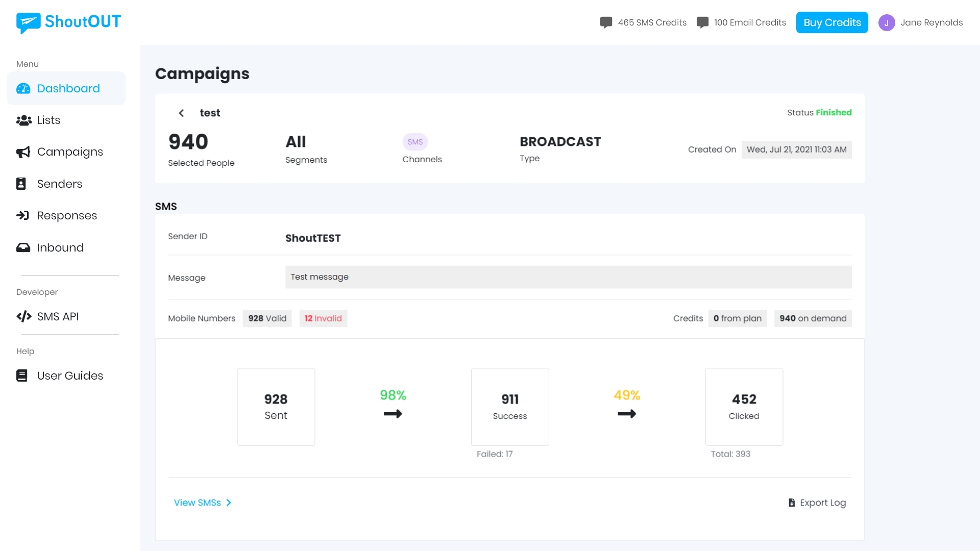Click the User Guides book icon
980x551 pixels.
(22, 375)
